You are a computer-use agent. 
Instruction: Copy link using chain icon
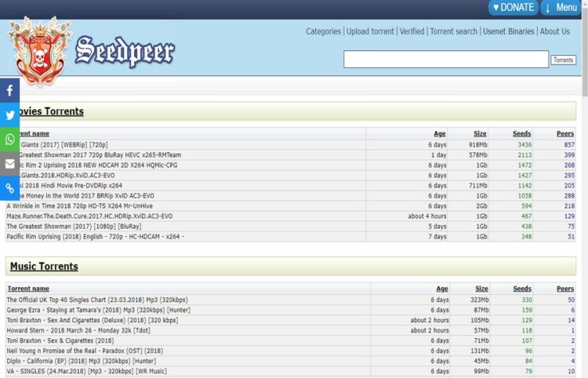point(9,188)
